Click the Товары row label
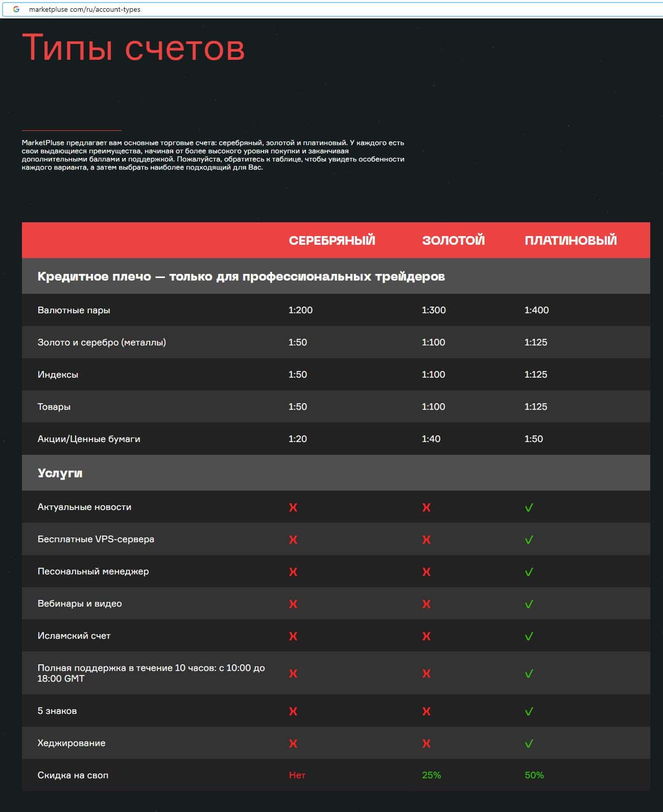Screen dimensions: 663x812 tap(54, 407)
